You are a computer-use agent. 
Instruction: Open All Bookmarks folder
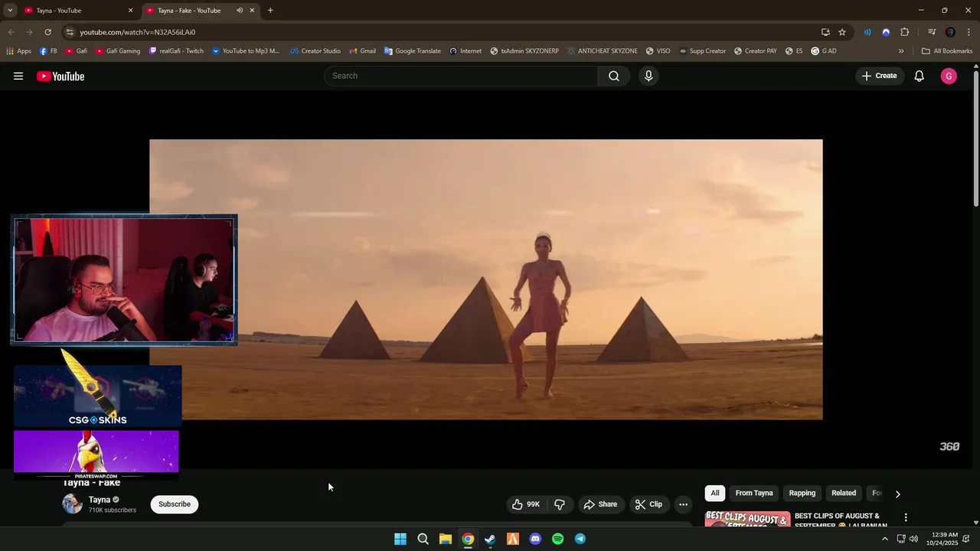click(x=947, y=51)
